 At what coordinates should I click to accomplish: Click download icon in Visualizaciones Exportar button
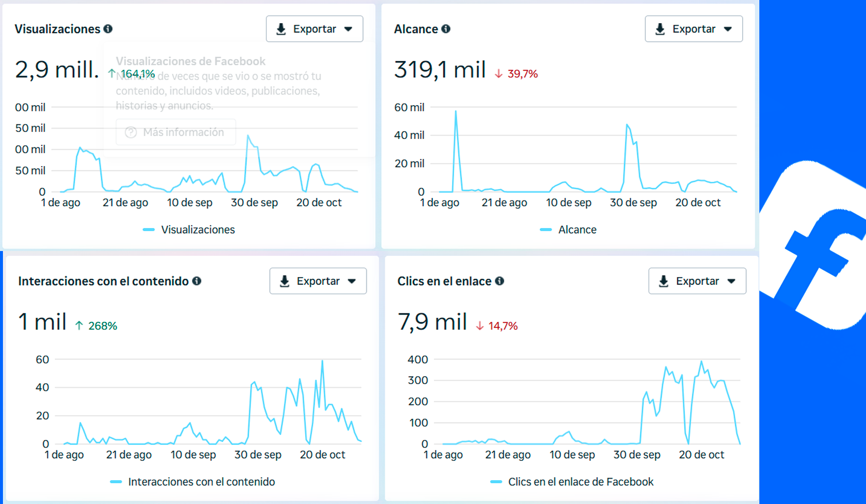point(281,29)
